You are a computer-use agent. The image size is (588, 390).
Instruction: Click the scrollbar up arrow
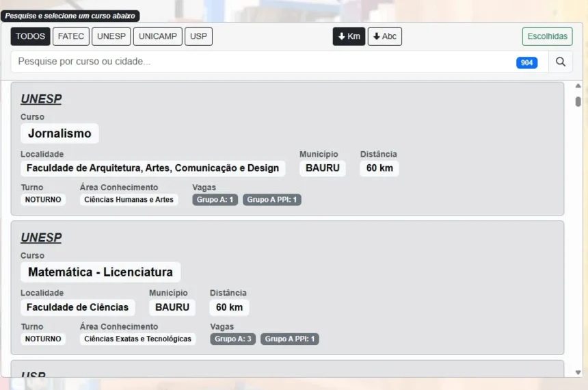pos(578,86)
